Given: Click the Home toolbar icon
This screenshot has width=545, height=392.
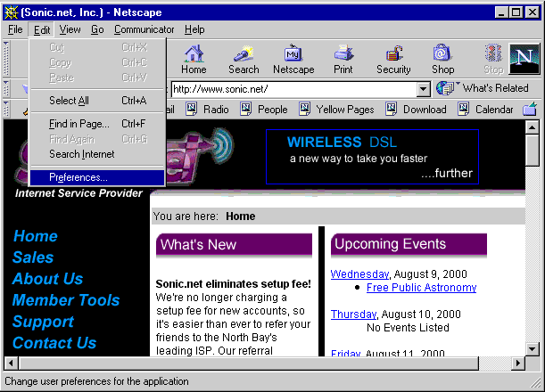Looking at the screenshot, I should coord(194,60).
